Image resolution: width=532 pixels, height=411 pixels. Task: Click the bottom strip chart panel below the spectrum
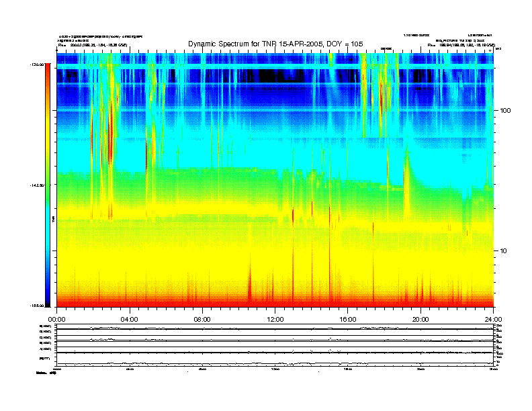[x=275, y=345]
